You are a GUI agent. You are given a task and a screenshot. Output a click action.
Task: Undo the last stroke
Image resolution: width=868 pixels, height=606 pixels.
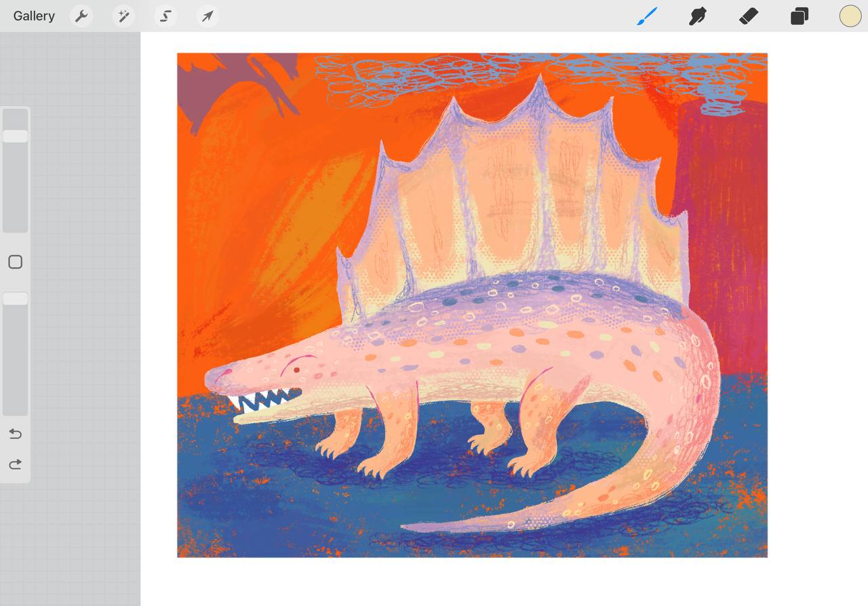click(15, 434)
